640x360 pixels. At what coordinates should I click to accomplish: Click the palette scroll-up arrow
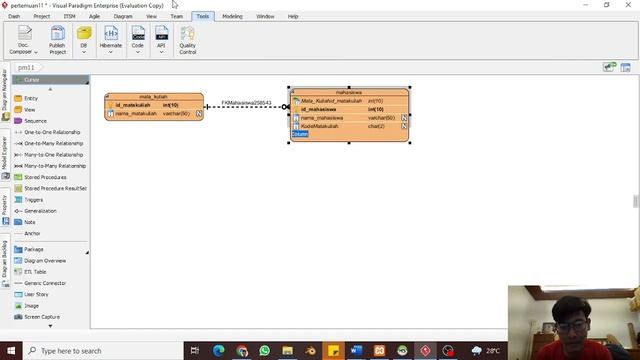(50, 89)
